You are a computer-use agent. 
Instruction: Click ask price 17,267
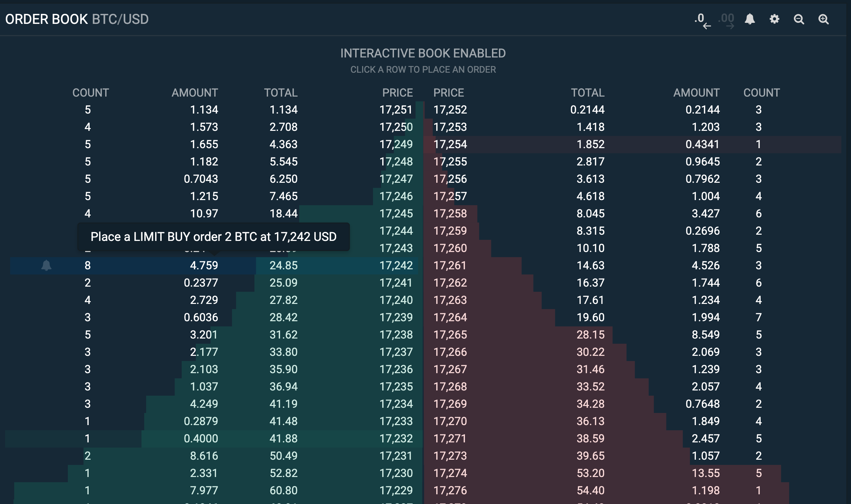coord(450,369)
